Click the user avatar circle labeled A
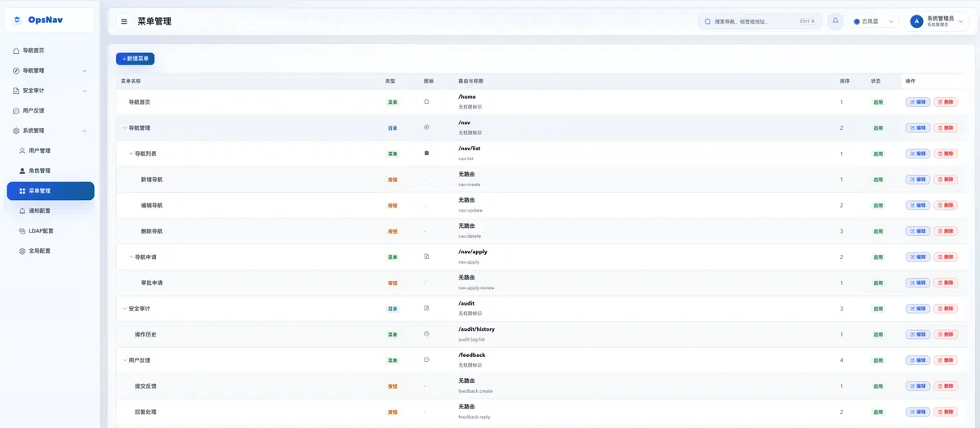Viewport: 980px width, 428px height. tap(916, 21)
